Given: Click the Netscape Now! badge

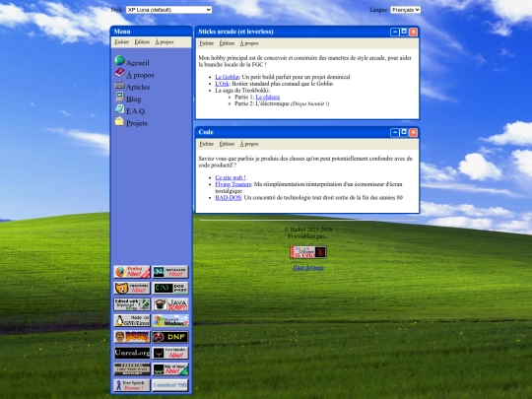Looking at the screenshot, I should click(170, 272).
